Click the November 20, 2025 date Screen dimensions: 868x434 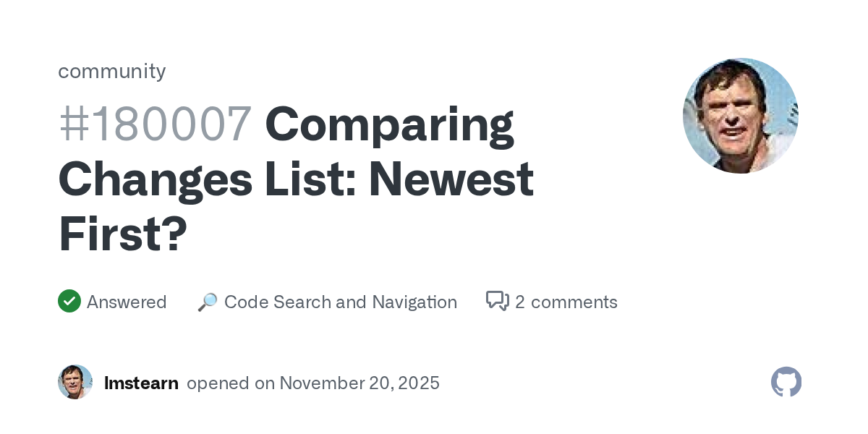(359, 383)
